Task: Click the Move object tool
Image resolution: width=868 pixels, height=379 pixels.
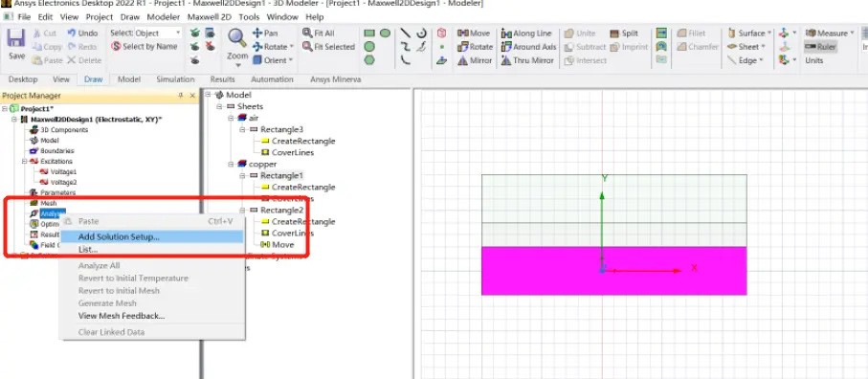Action: [474, 33]
